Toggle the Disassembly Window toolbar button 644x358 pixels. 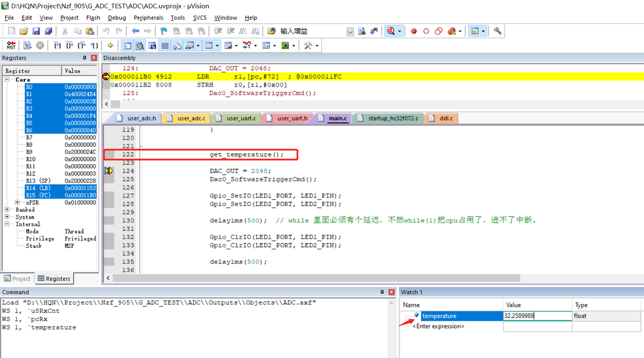[140, 45]
